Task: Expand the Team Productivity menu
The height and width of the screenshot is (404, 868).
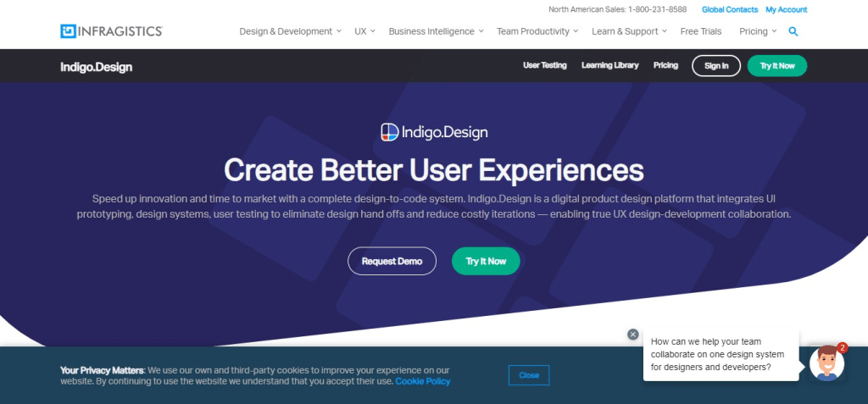Action: 537,31
